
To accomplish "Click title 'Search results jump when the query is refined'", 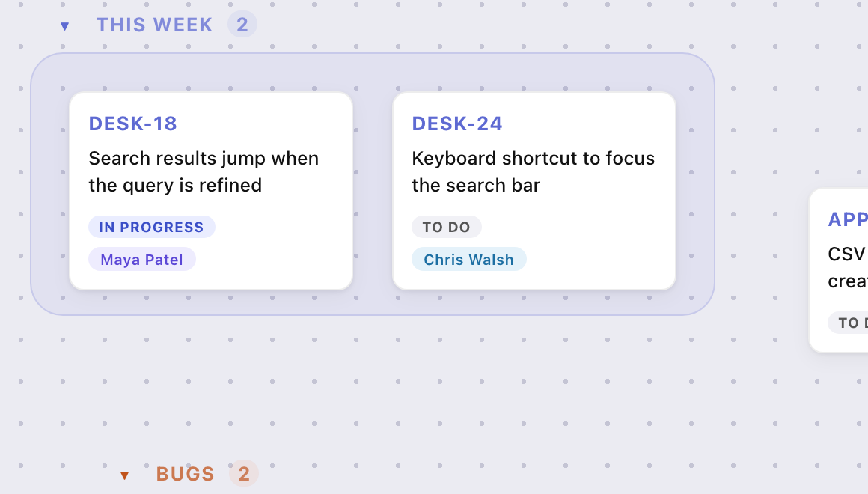I will point(204,171).
